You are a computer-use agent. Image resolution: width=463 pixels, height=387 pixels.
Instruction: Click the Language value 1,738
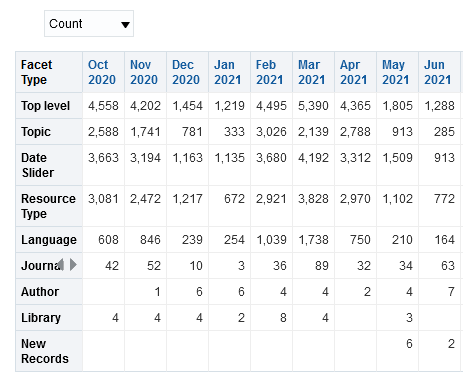pos(313,240)
